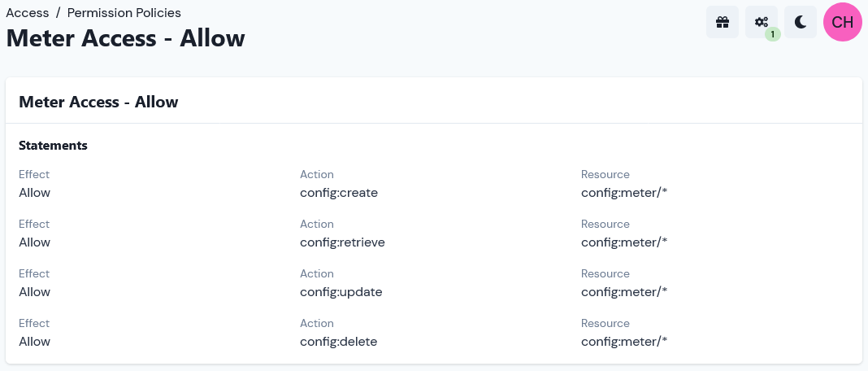The height and width of the screenshot is (371, 868).
Task: Click the Allow effect for config:delete
Action: (34, 342)
